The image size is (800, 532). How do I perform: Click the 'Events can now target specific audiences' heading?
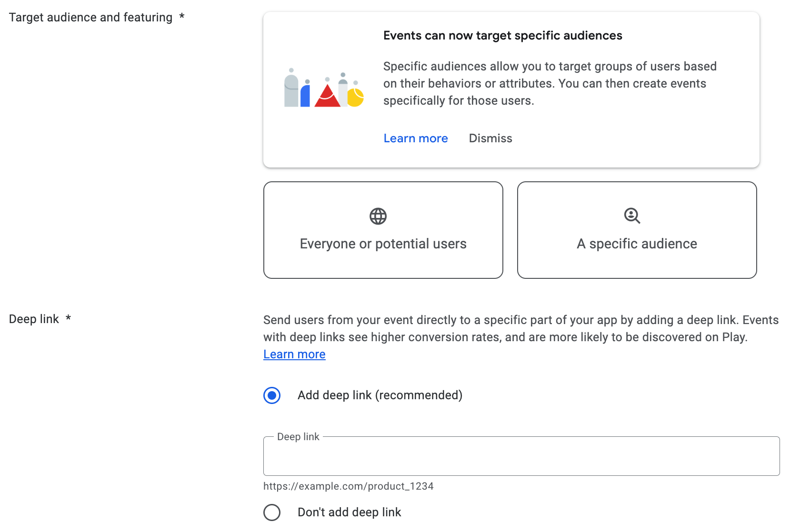click(x=503, y=36)
